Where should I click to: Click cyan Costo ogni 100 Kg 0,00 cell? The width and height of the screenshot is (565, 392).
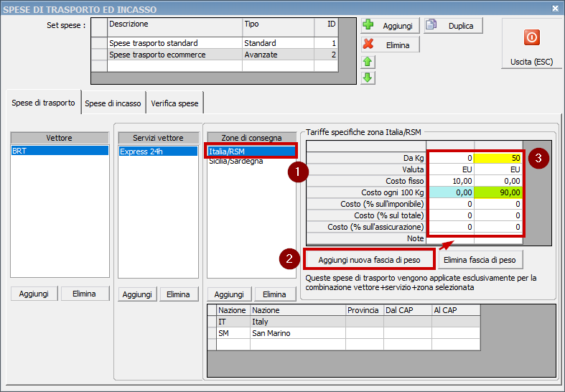(x=450, y=192)
